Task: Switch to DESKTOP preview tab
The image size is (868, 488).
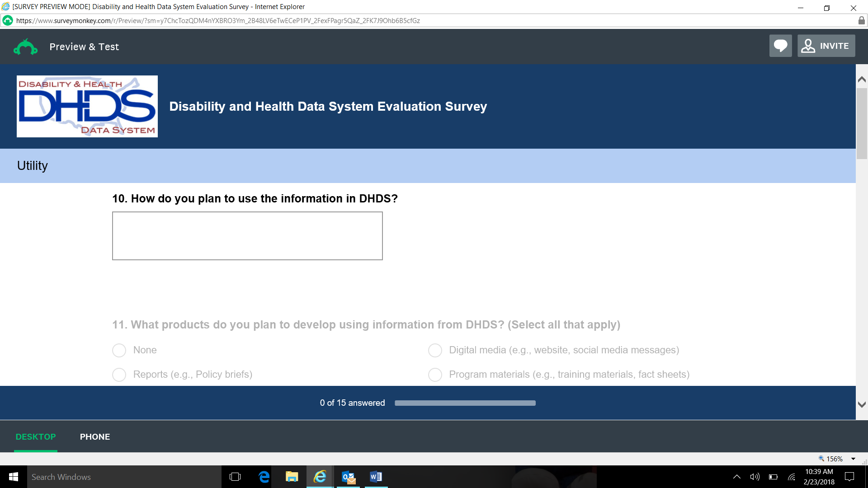Action: coord(36,437)
